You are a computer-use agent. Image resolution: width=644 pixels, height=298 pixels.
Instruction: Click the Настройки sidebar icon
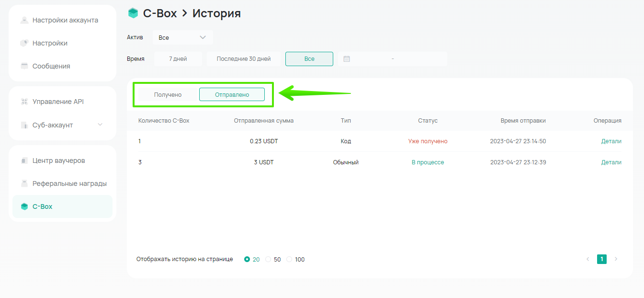click(24, 43)
